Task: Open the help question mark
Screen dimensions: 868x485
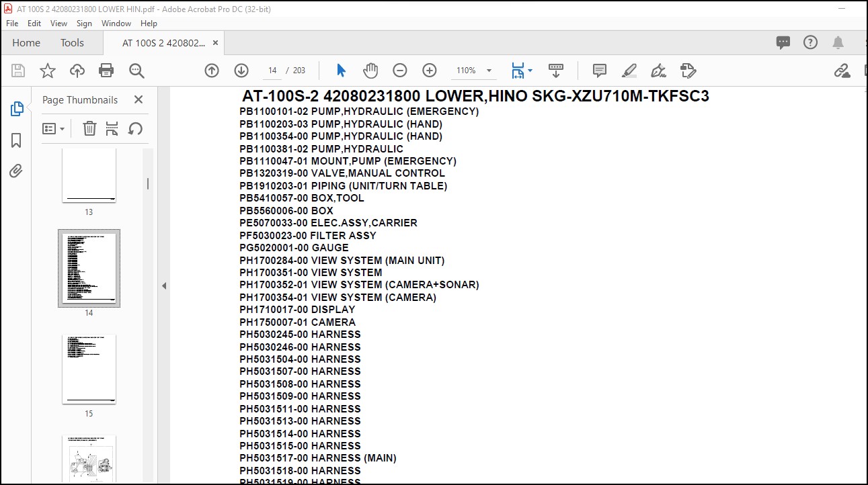Action: coord(811,42)
